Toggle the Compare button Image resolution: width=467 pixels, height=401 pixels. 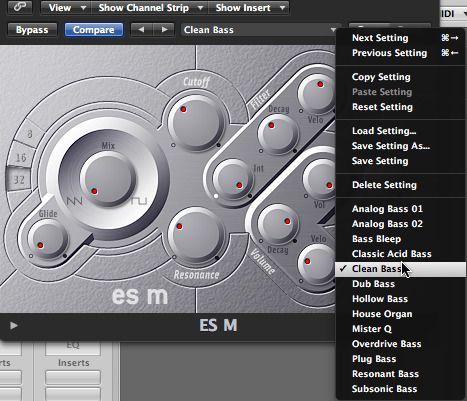coord(94,30)
